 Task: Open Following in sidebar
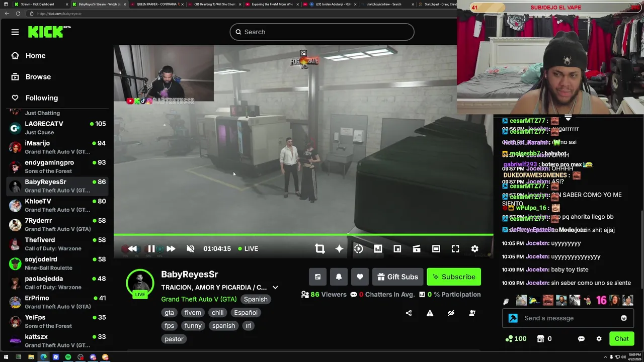[x=35, y=98]
